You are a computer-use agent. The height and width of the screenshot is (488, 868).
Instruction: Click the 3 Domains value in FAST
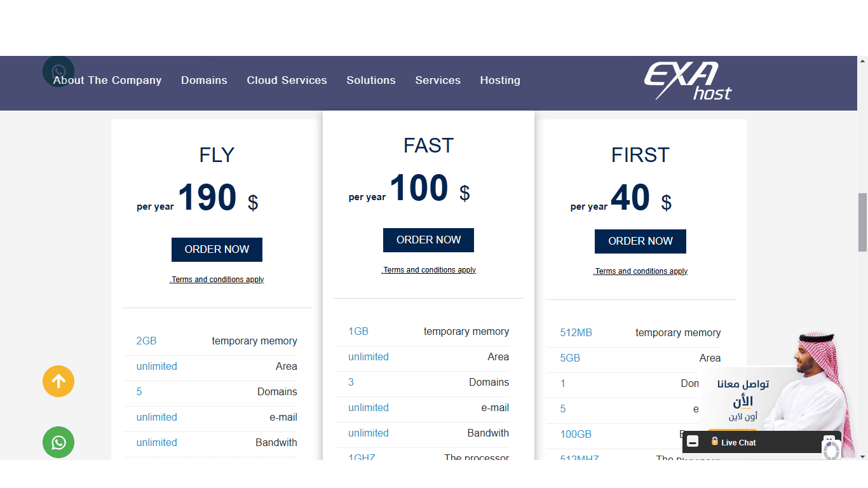(x=351, y=383)
